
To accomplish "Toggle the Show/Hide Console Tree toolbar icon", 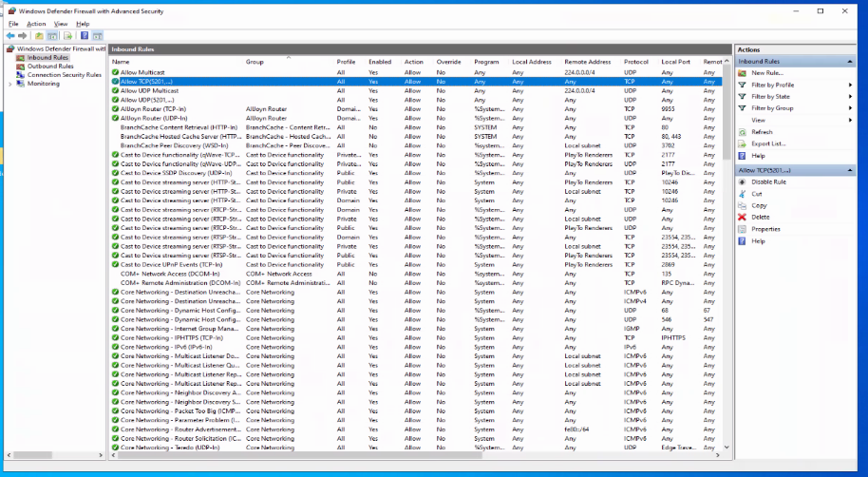I will point(52,36).
